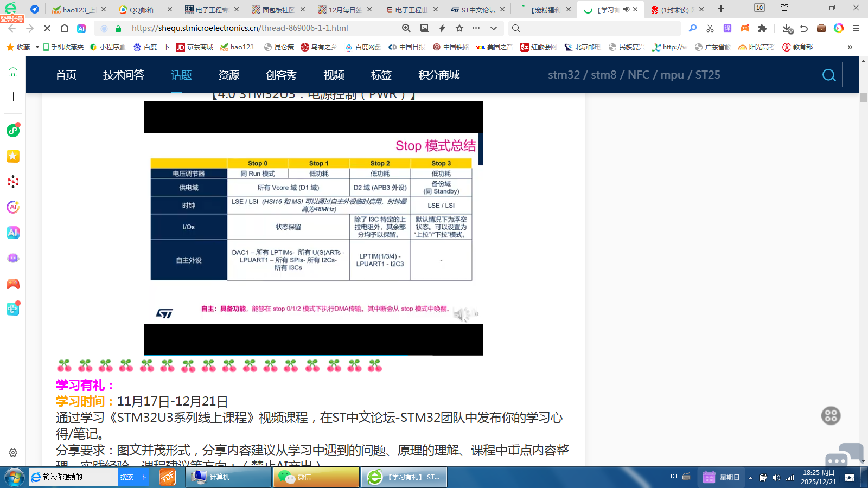The width and height of the screenshot is (868, 488).
Task: Open the three-dot more options in address bar
Action: tap(476, 28)
